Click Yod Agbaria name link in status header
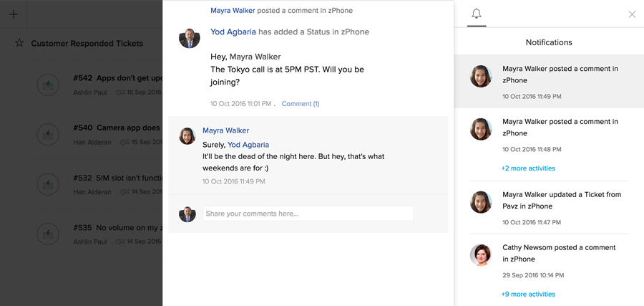Image resolution: width=644 pixels, height=306 pixels. (233, 32)
